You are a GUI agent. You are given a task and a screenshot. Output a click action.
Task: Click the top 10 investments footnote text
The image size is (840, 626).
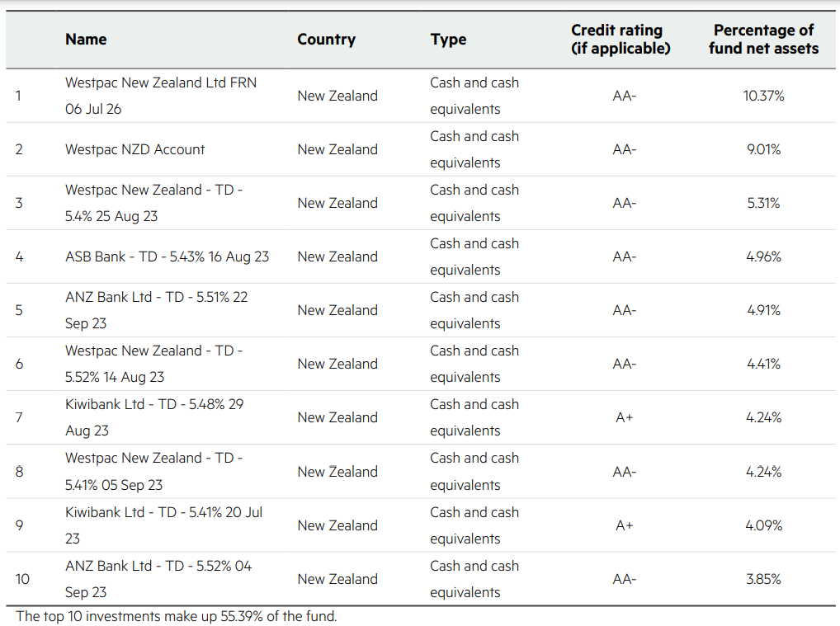click(177, 616)
